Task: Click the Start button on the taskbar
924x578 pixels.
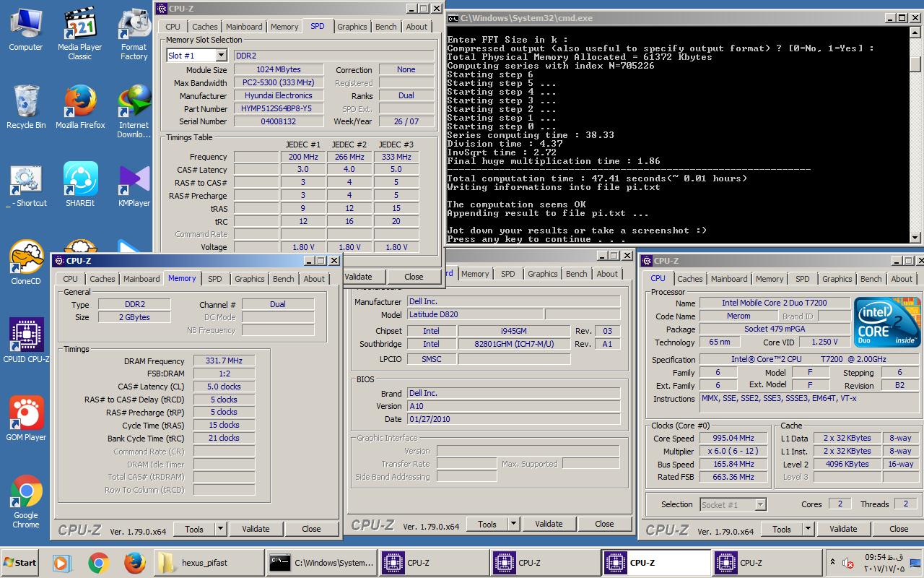Action: pos(20,563)
